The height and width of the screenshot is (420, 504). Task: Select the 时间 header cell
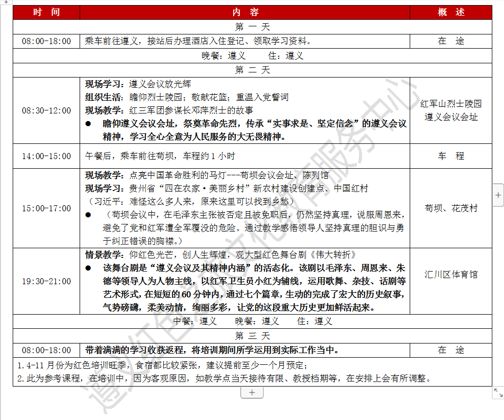[x=46, y=12]
